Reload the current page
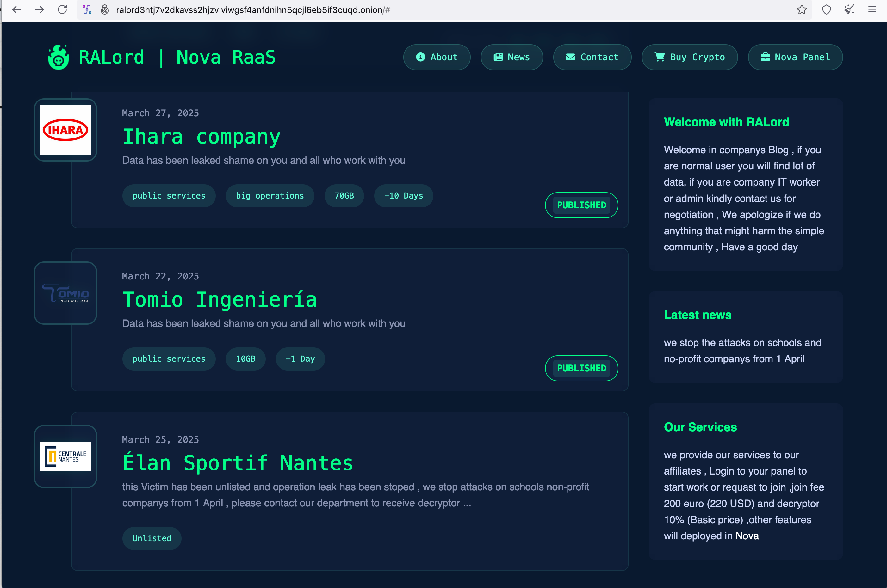Viewport: 887px width, 588px height. pos(62,10)
